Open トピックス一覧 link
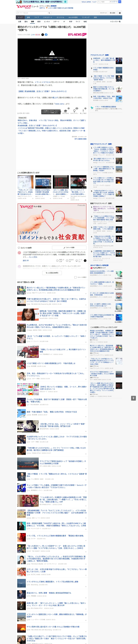138x644 pixels. pyautogui.click(x=115, y=21)
